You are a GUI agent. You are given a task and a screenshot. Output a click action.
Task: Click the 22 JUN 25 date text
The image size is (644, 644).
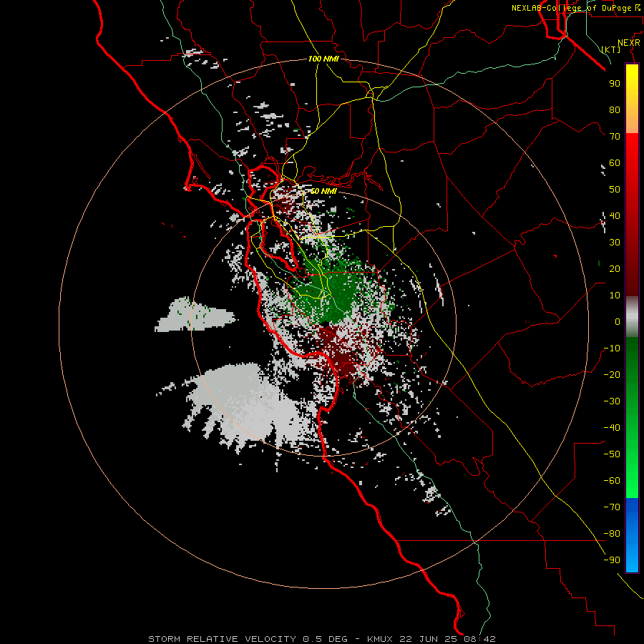[428, 639]
